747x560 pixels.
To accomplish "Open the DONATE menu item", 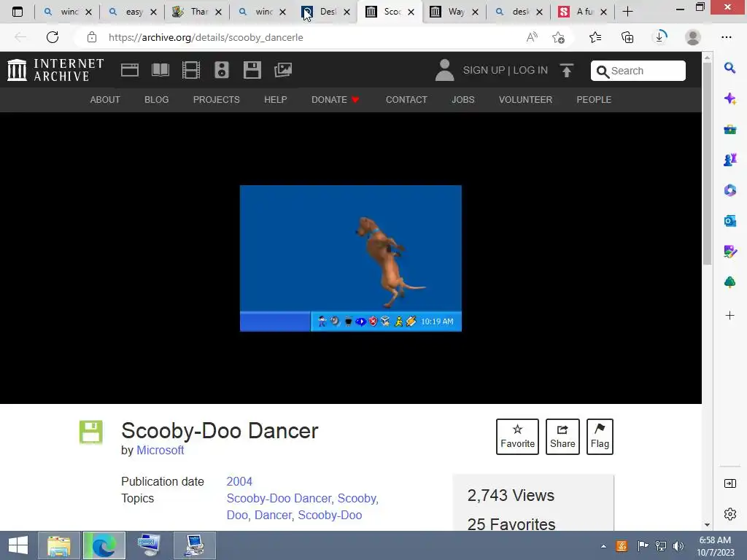I will [335, 99].
